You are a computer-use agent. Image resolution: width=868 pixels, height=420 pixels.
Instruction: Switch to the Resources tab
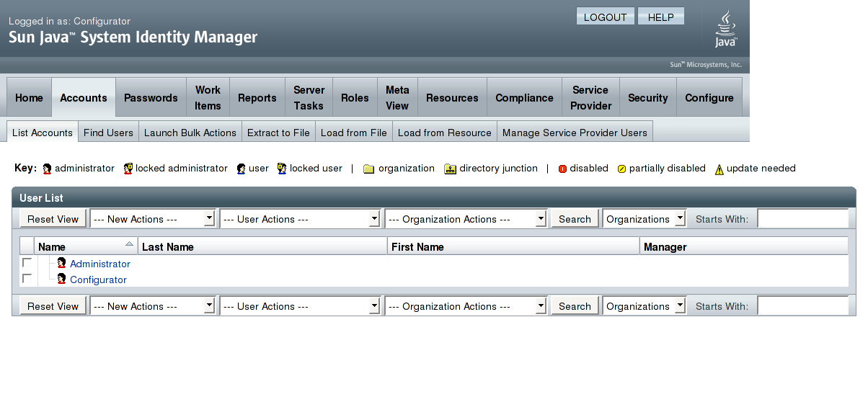[452, 98]
